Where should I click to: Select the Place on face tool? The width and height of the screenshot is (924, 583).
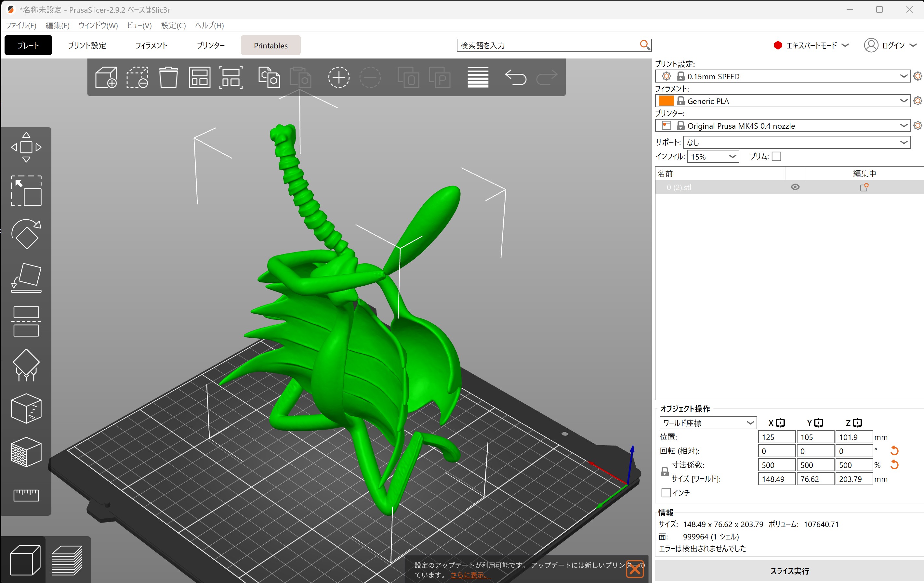[26, 278]
